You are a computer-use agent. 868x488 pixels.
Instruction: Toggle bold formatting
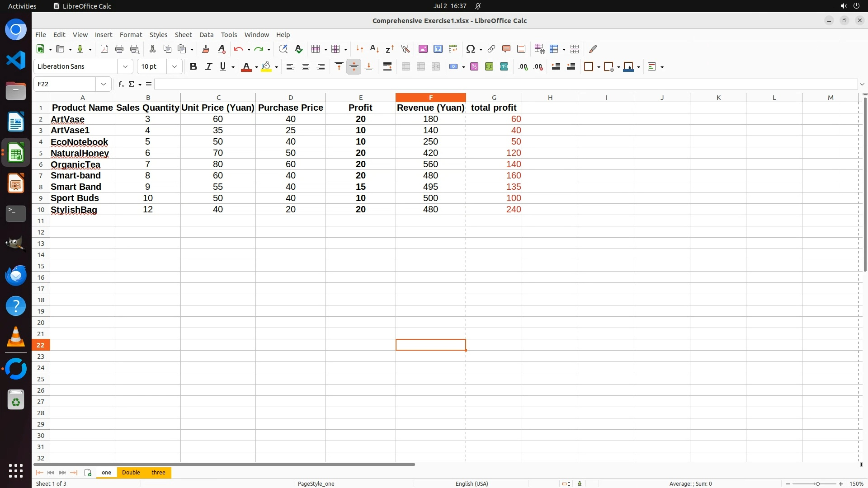(193, 66)
